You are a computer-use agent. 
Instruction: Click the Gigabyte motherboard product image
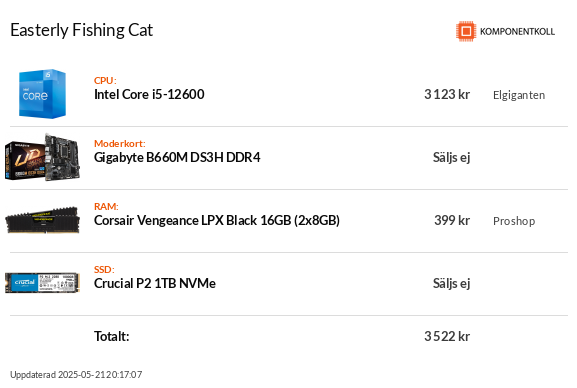click(x=42, y=157)
